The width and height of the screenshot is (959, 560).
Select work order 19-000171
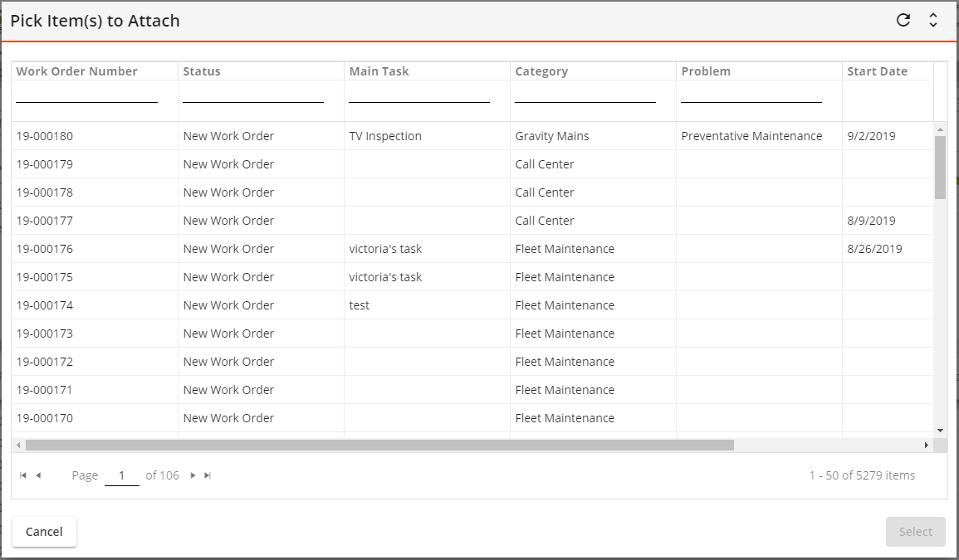tap(45, 389)
